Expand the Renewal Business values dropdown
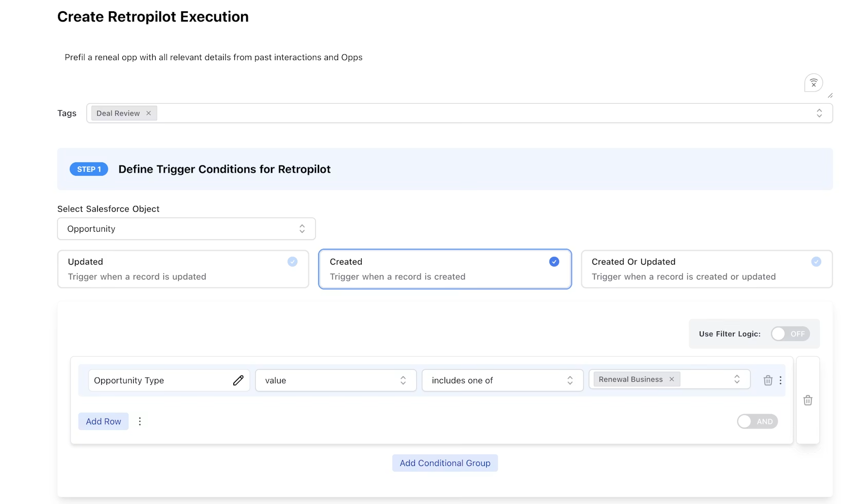The height and width of the screenshot is (504, 848). pos(737,379)
